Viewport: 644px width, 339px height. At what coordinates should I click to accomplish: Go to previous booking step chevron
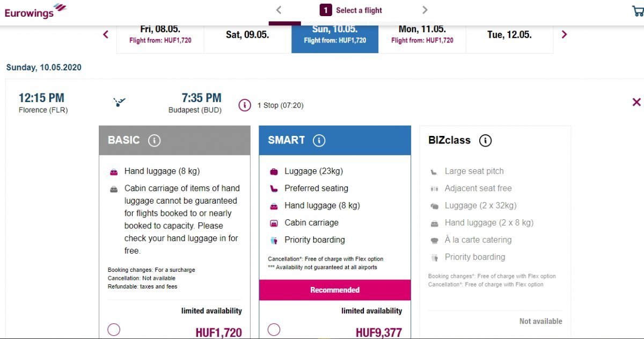click(279, 10)
